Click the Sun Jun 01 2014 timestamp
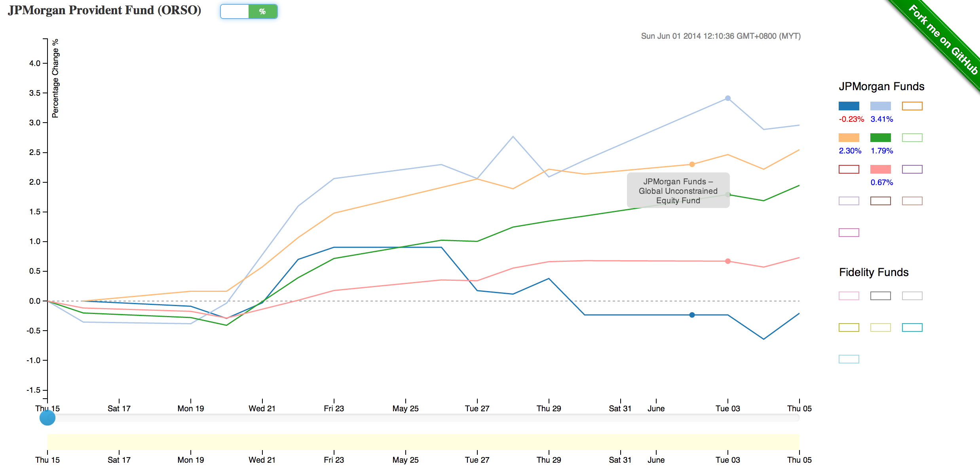Viewport: 980px width, 473px height. click(721, 36)
